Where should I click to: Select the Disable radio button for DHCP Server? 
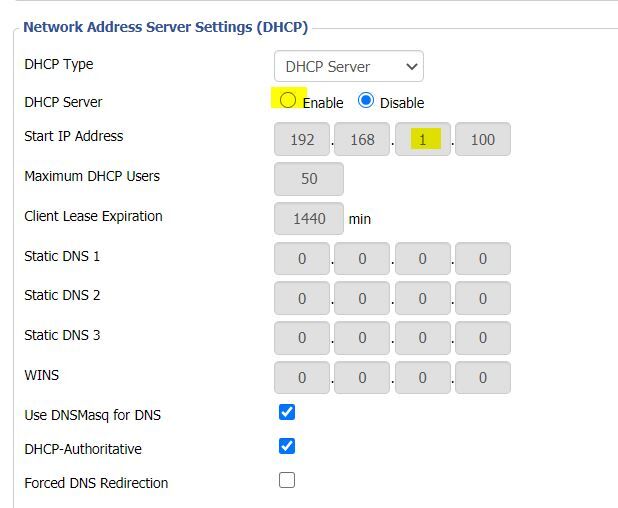pos(366,100)
